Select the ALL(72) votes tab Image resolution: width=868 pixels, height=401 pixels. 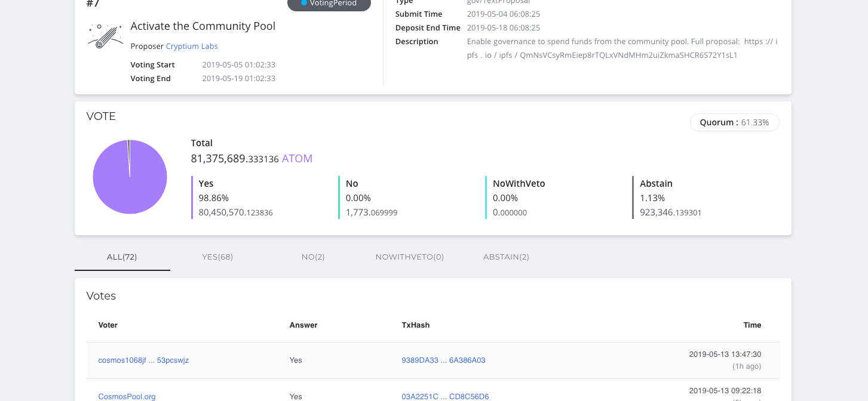tap(122, 257)
